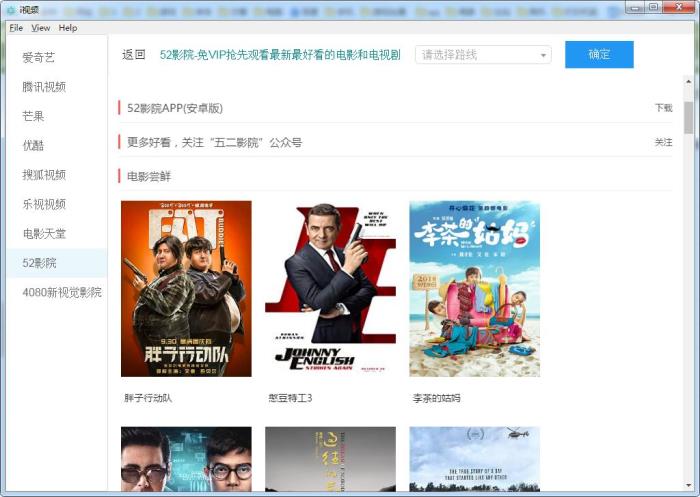Screen dimensions: 700x497
Task: Open the Help menu
Action: click(x=68, y=28)
